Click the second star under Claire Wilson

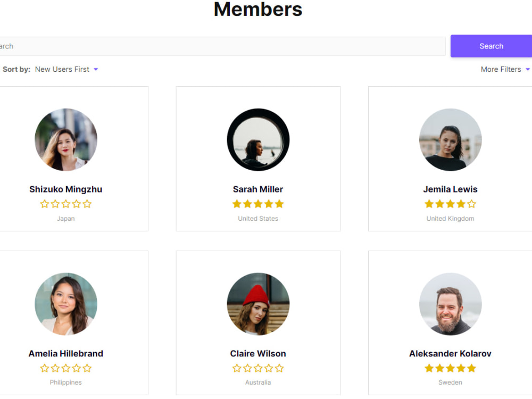(247, 368)
